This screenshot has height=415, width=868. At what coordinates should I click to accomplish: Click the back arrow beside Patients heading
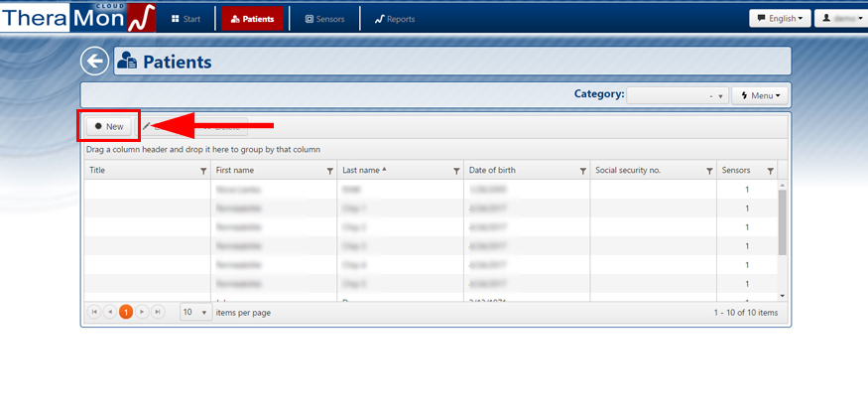click(x=94, y=62)
